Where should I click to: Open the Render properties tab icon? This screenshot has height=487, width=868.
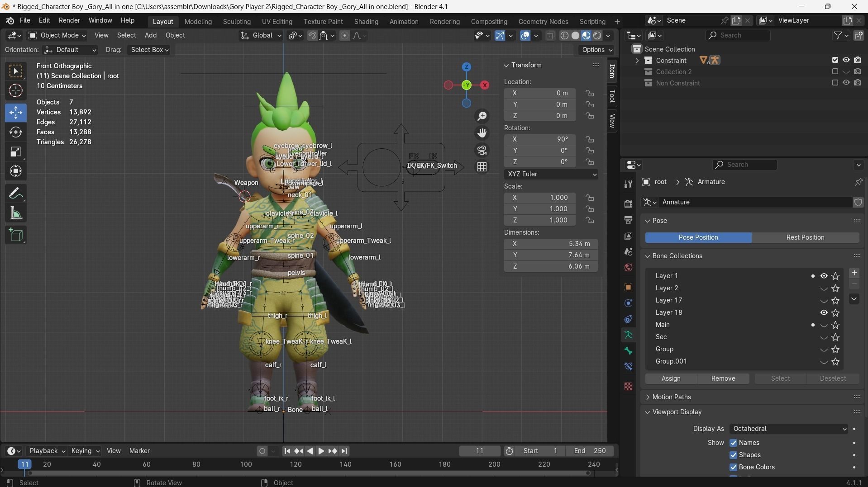[x=628, y=204]
